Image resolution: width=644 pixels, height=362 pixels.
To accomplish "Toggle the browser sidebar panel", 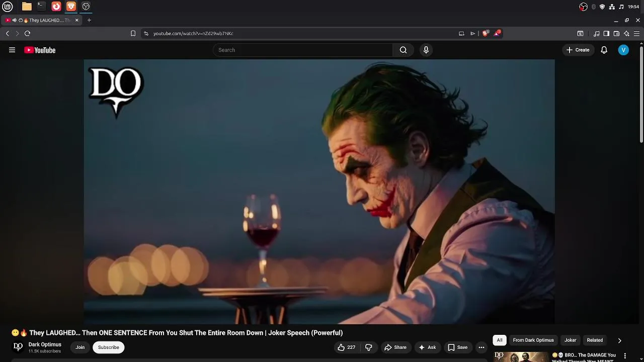I will click(606, 34).
